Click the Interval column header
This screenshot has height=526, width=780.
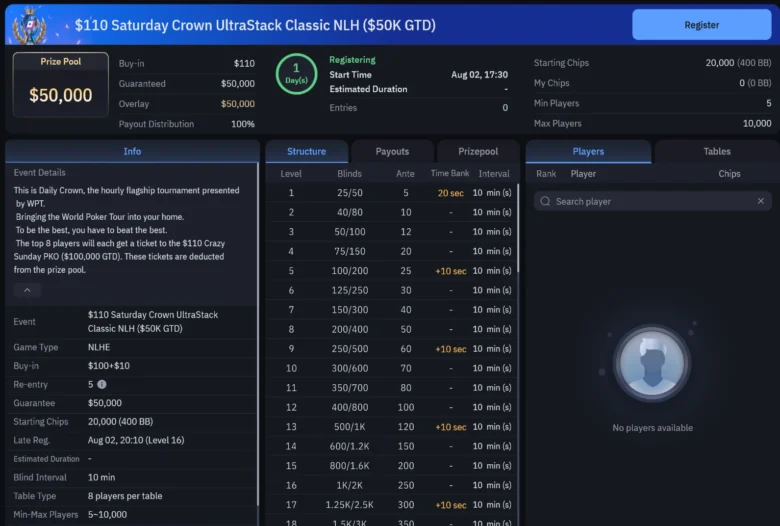[494, 174]
